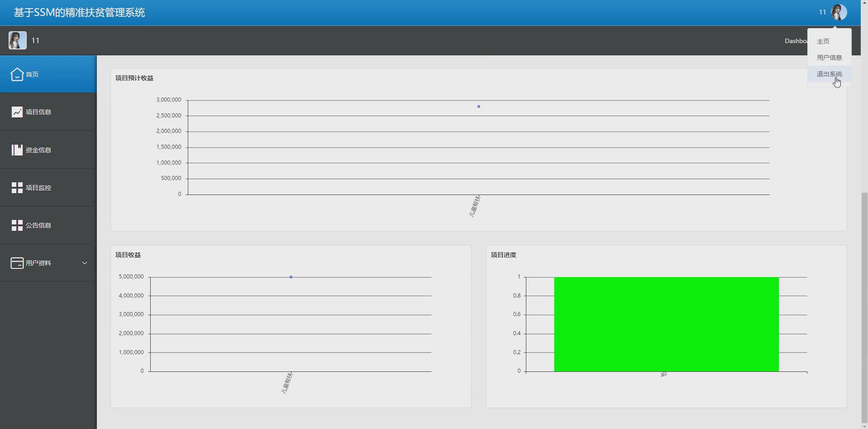Screen dimensions: 868x429
Task: Click the scrollbar down arrow
Action: 864,425
